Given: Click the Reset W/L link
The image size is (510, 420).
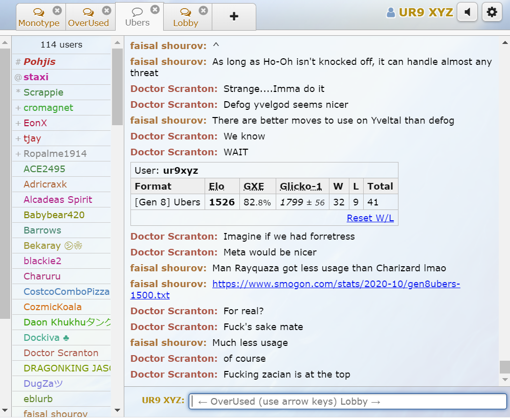Looking at the screenshot, I should coord(370,218).
